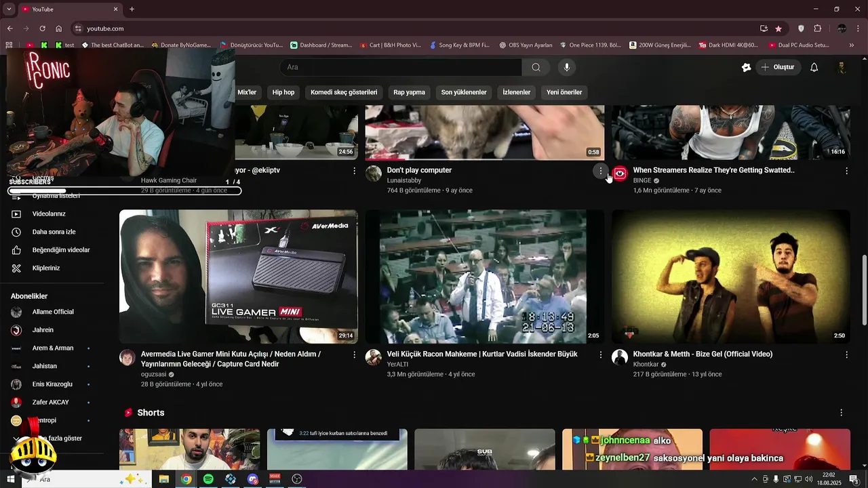Open options for the @ekiiptv video
This screenshot has width=868, height=488.
354,171
